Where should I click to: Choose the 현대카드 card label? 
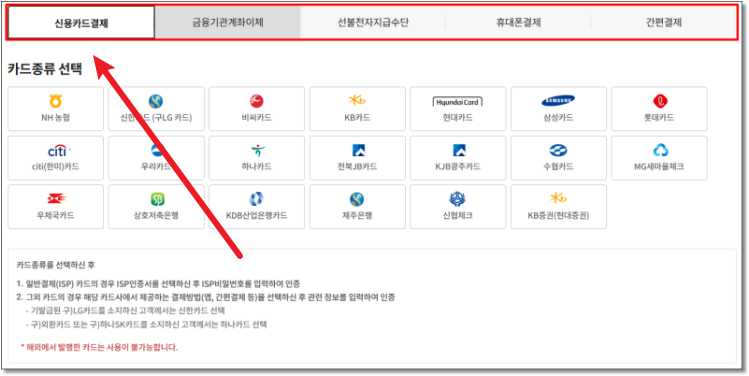point(458,118)
